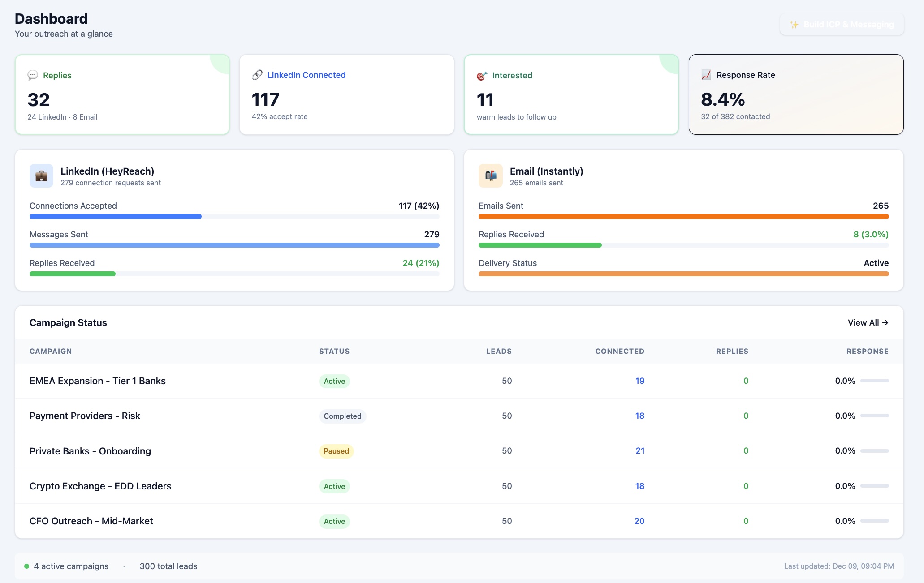Screen dimensions: 924x583
Task: Open the CFO Outreach - Mid-Market campaign row
Action: [x=91, y=521]
